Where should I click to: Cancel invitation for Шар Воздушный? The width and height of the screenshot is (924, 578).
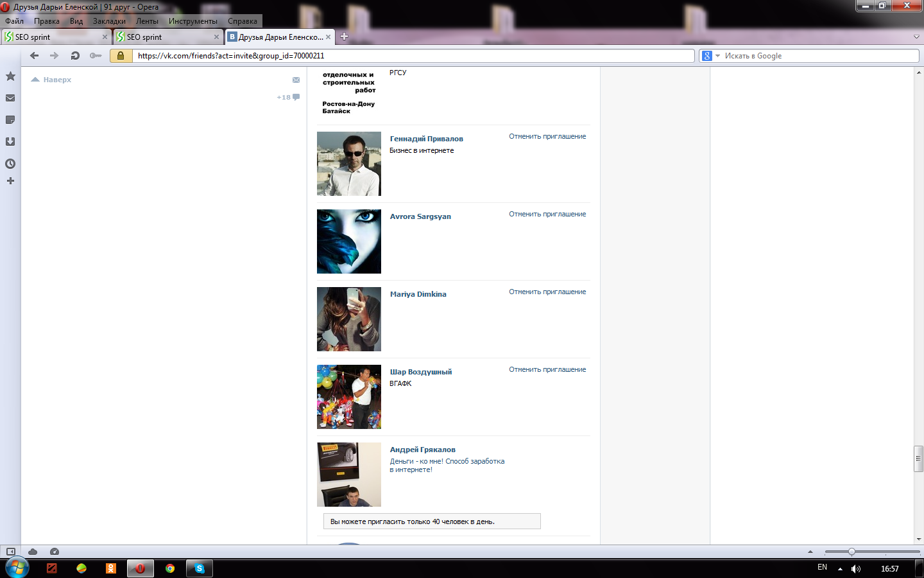pos(547,369)
